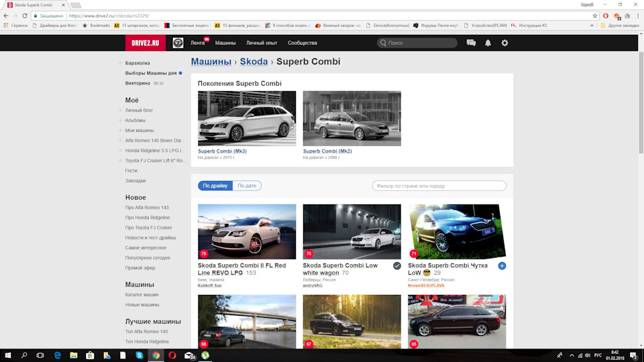Open Mail app on taskbar
Viewport: 644px width, 362px height.
189,355
